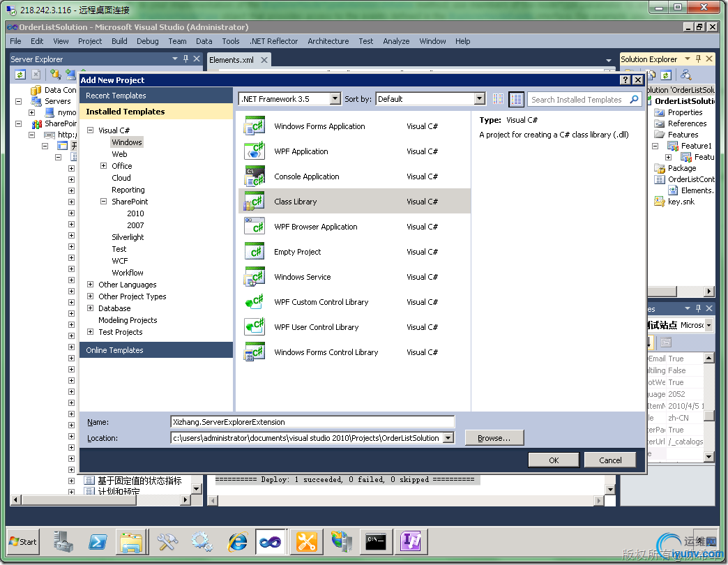728x565 pixels.
Task: Open PowerShell from the taskbar
Action: 98,542
